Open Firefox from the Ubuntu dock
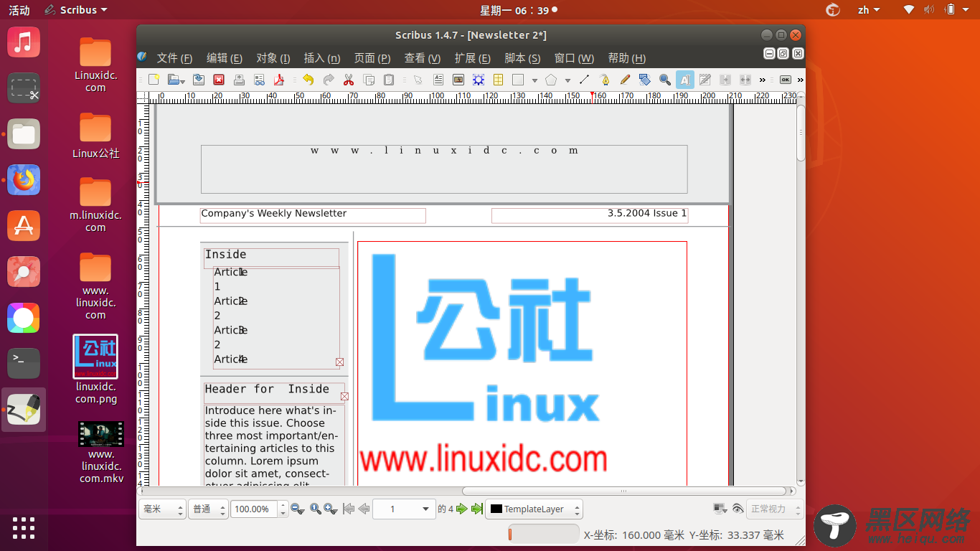This screenshot has width=980, height=551. pyautogui.click(x=24, y=180)
